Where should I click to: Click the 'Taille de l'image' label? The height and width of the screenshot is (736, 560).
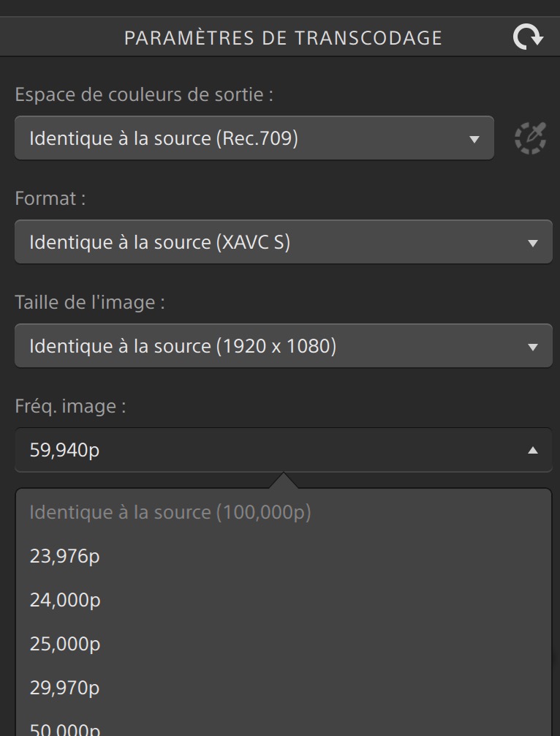(x=89, y=303)
